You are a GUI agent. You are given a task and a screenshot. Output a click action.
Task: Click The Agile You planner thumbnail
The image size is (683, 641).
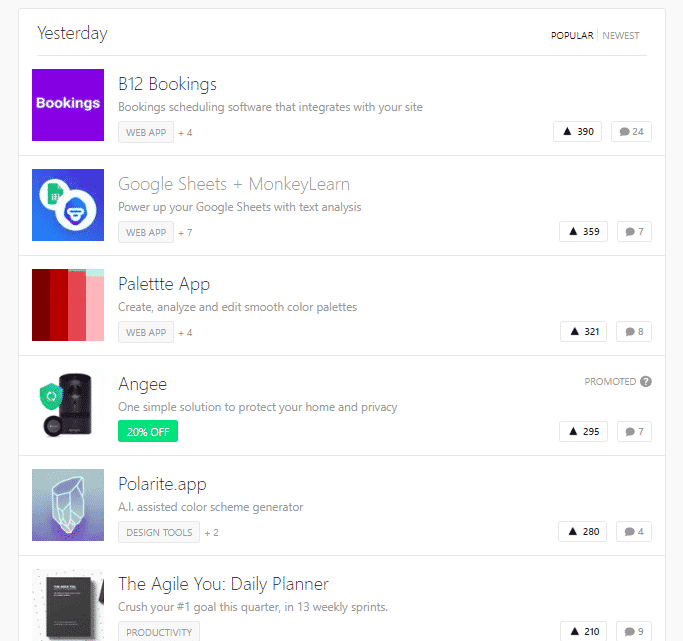coord(68,605)
